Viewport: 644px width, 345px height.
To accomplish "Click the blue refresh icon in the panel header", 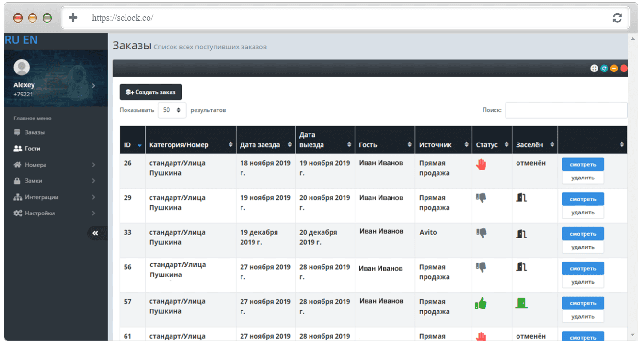I will [x=604, y=69].
